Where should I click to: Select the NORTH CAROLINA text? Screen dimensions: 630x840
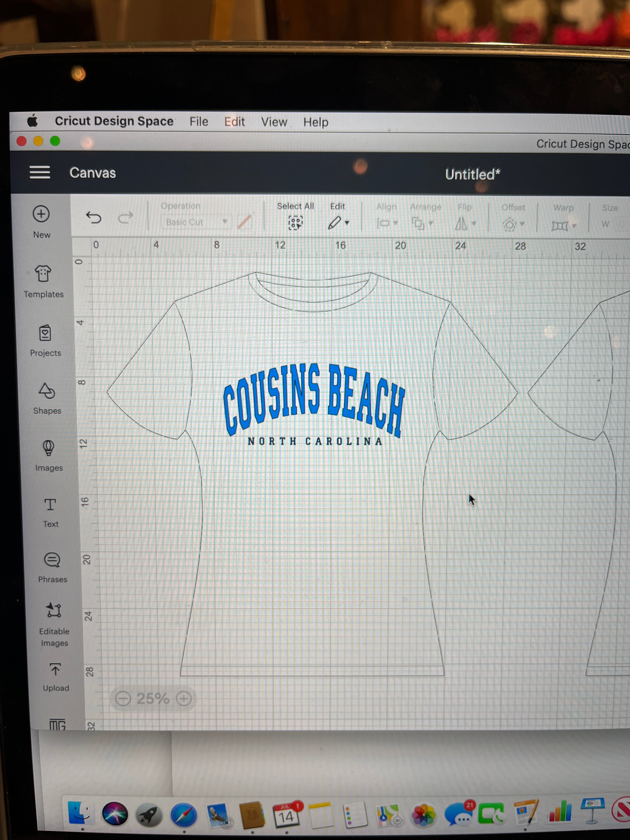[315, 441]
